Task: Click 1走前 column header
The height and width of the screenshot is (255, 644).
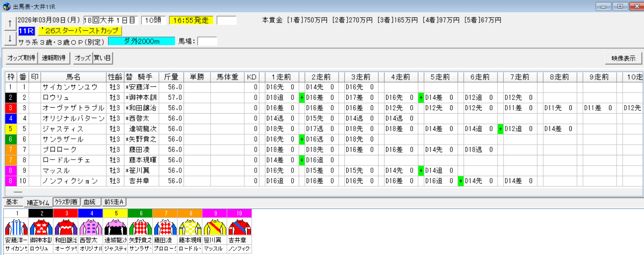Action: [x=281, y=77]
